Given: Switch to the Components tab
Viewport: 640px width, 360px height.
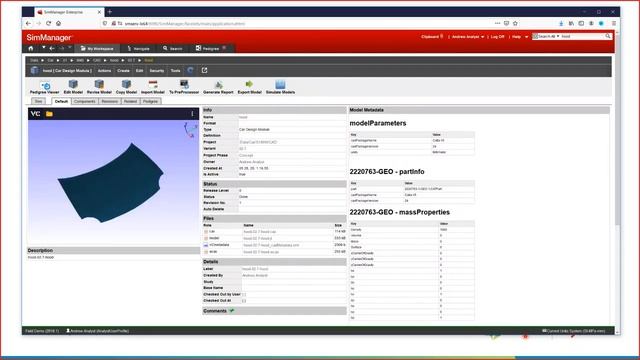Looking at the screenshot, I should (x=84, y=101).
